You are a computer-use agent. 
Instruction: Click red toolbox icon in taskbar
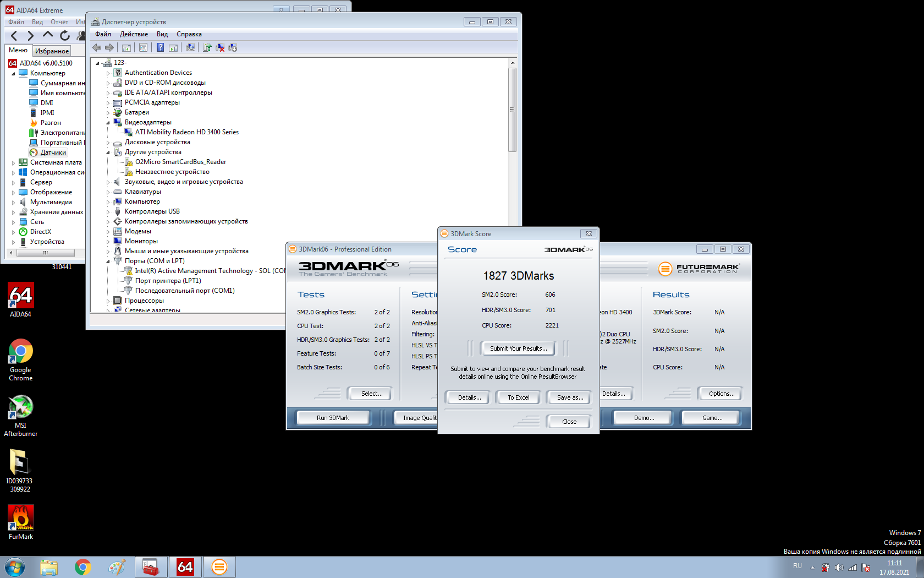pos(151,567)
